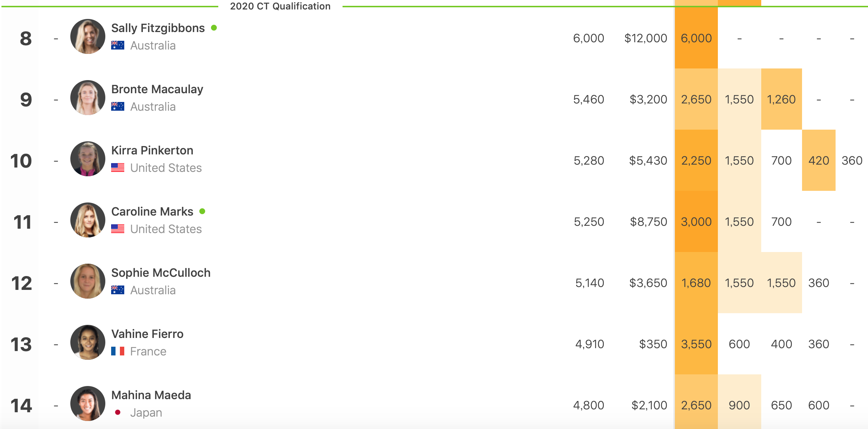Click the 2020 CT Qualification divider label

click(280, 6)
